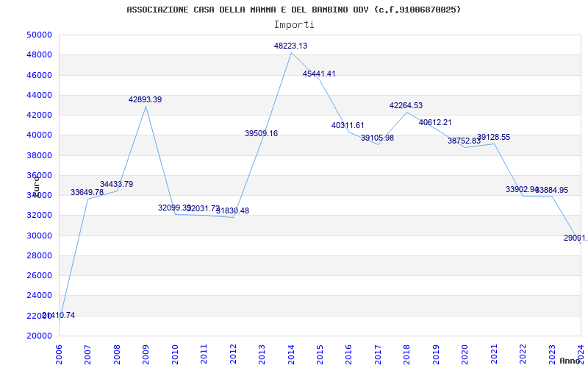
Task: Click the 34433.79 data label
Action: point(117,185)
